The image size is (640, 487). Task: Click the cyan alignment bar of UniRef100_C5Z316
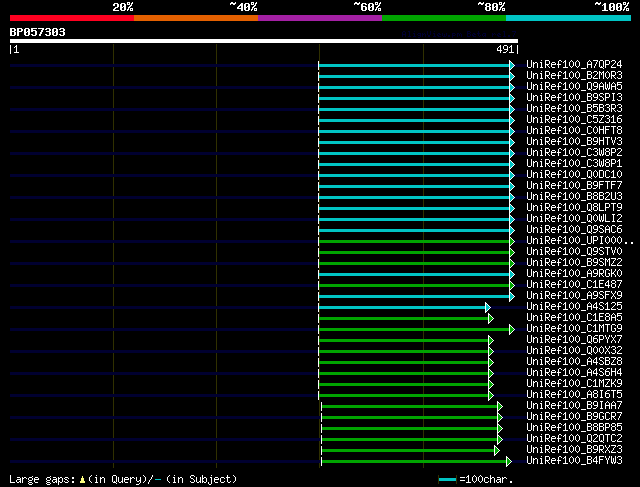(x=414, y=120)
